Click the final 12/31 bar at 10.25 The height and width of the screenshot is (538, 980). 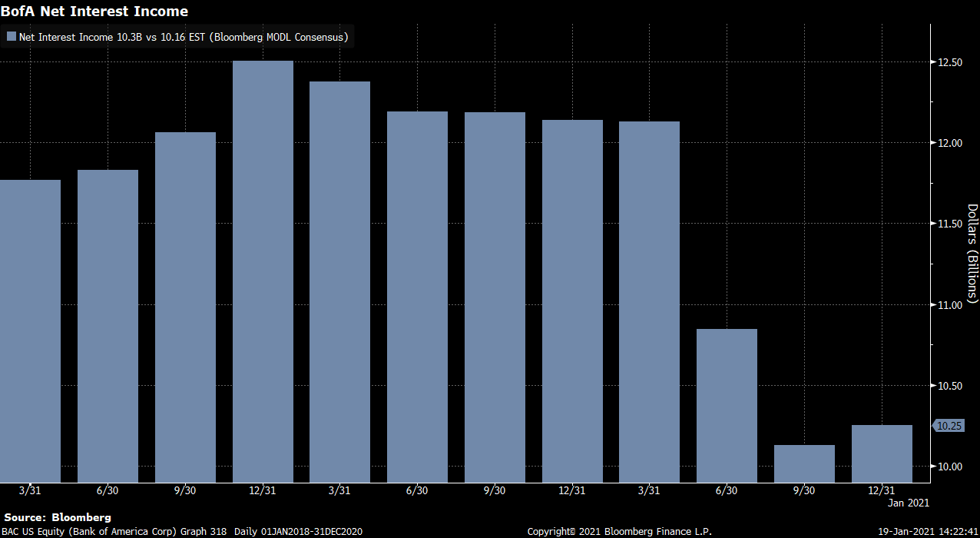tap(882, 453)
